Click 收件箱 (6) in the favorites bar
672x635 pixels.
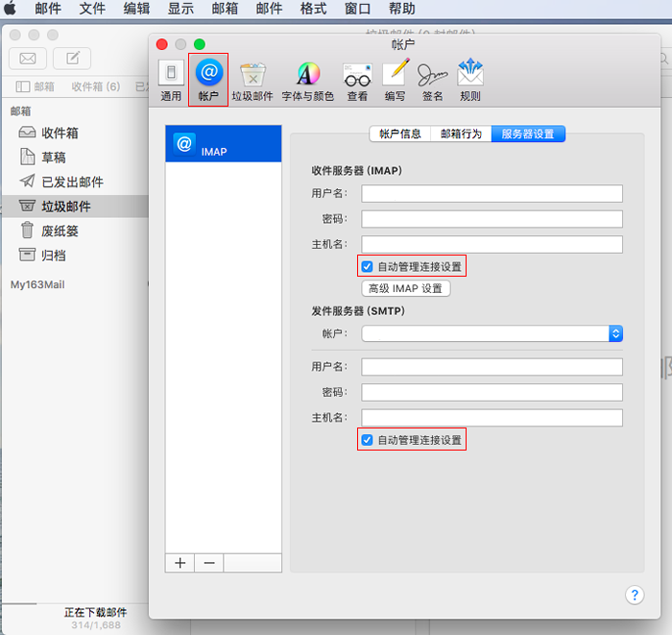(96, 86)
